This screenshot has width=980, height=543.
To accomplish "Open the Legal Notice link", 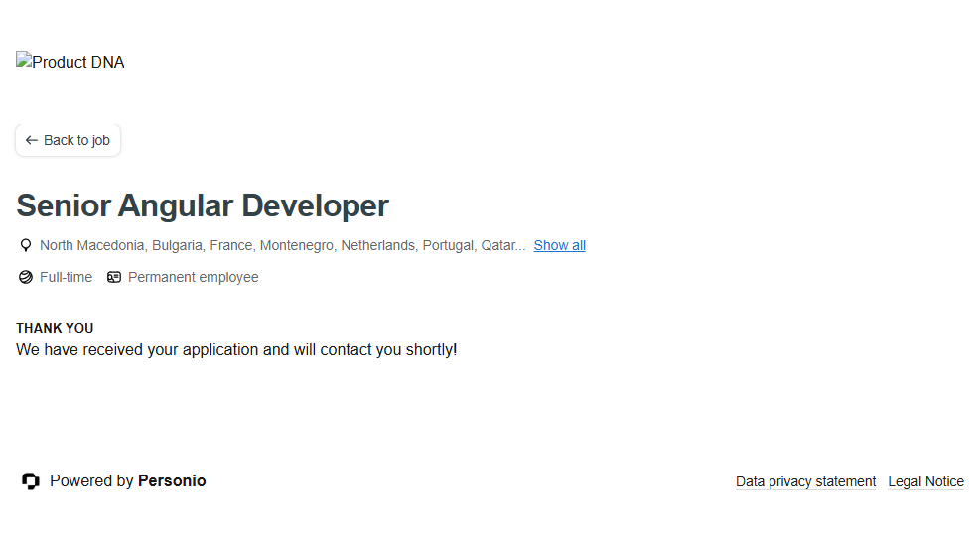I will [x=925, y=481].
